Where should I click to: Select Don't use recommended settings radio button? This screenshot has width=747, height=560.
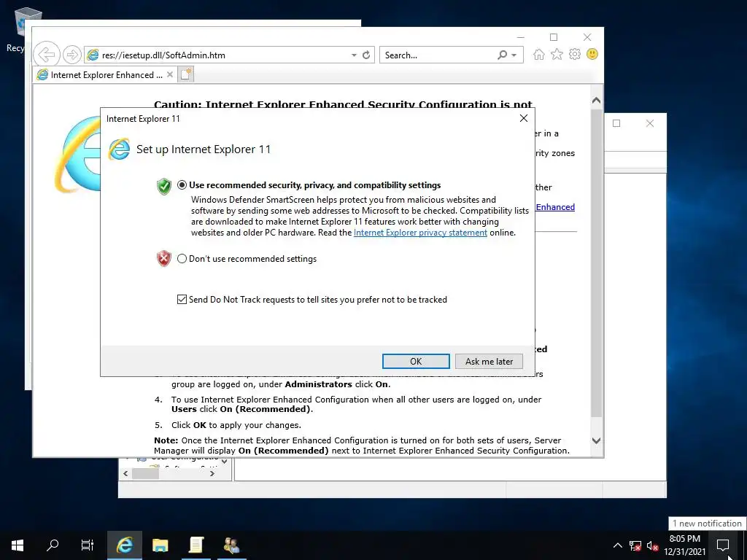182,259
